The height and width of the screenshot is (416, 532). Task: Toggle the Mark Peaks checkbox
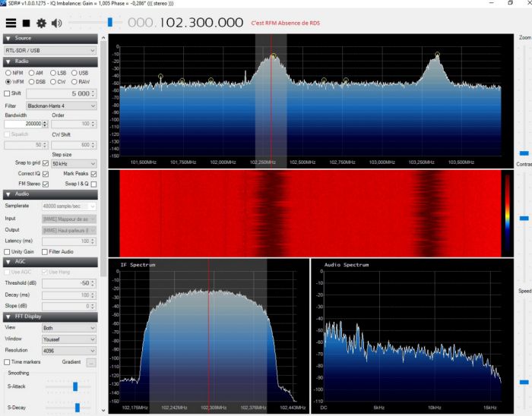point(93,174)
